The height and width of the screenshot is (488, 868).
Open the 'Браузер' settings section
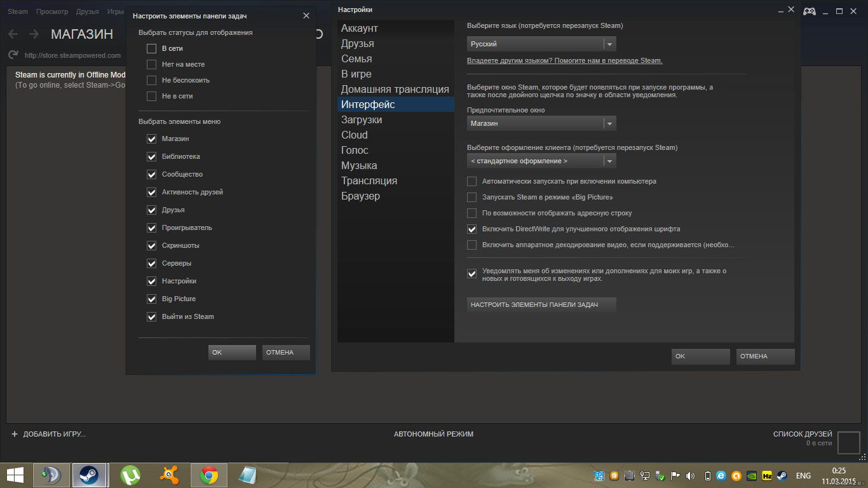[x=396, y=196]
